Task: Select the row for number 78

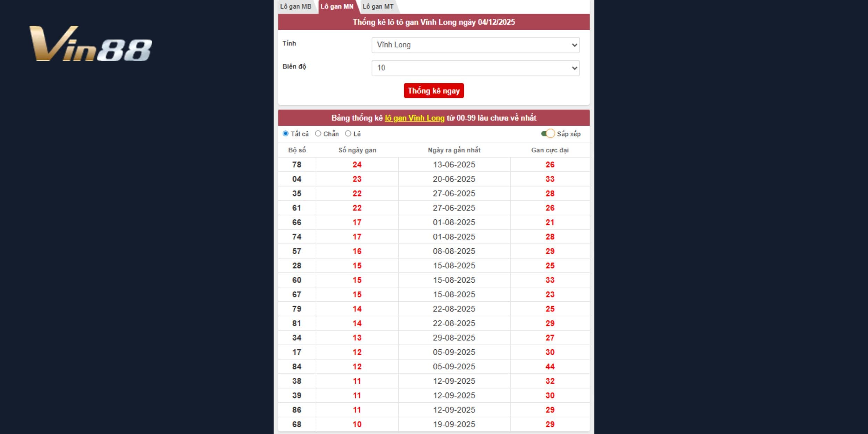Action: [297, 165]
